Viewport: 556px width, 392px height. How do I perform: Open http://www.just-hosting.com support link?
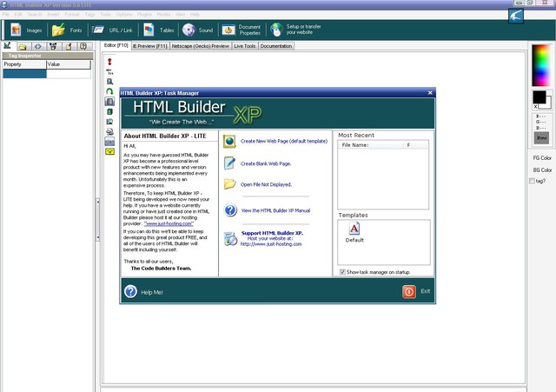pos(271,244)
